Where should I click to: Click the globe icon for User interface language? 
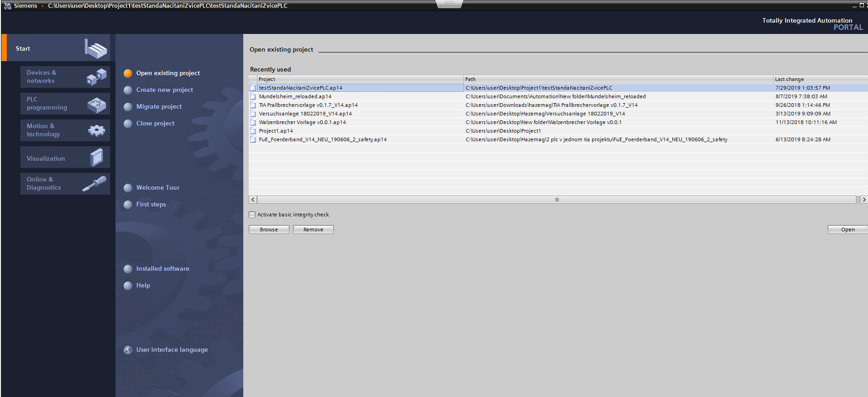click(128, 350)
